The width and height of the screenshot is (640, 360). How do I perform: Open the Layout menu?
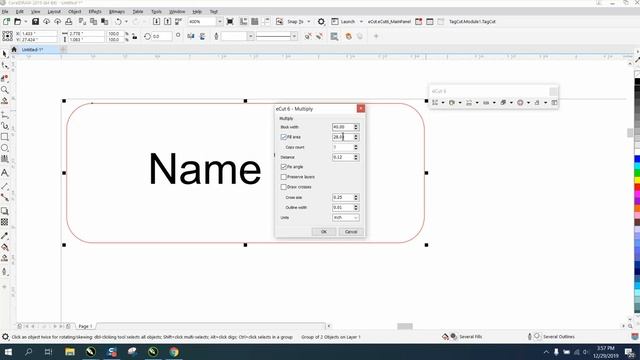coord(54,12)
